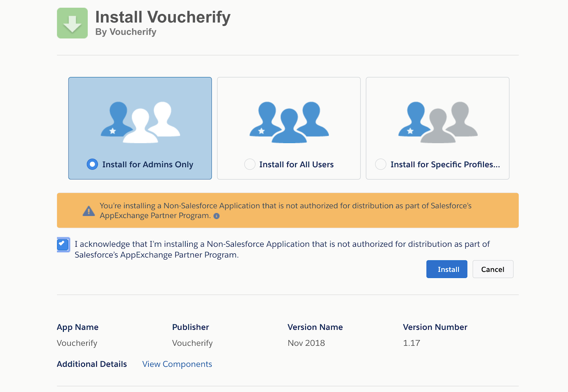
Task: Click the warning triangle icon
Action: point(89,211)
